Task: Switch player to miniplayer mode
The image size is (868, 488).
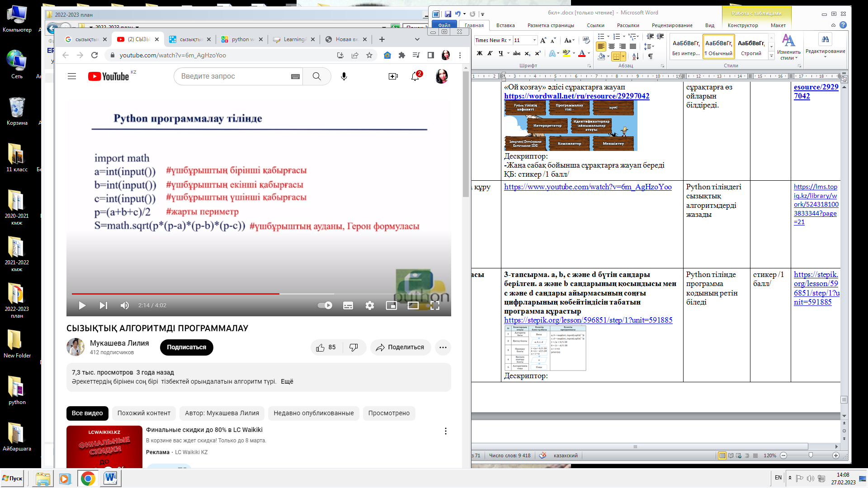Action: click(392, 305)
